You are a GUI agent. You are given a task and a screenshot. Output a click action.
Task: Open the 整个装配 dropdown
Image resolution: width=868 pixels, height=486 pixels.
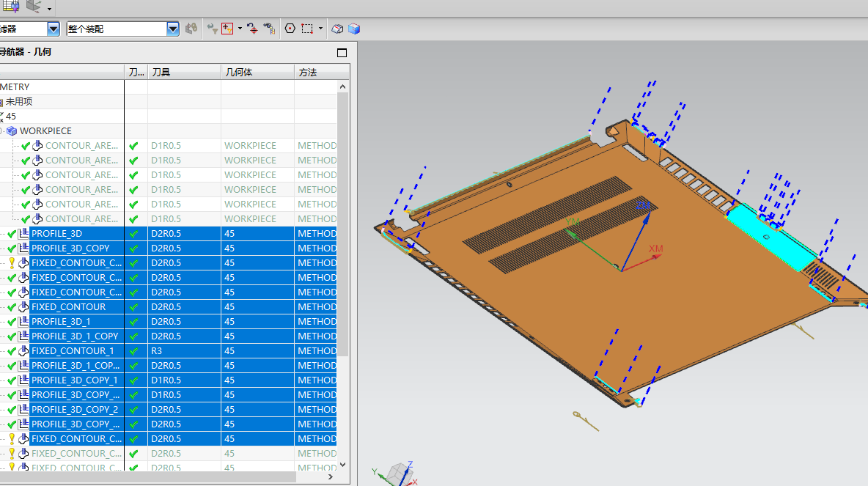tap(173, 29)
